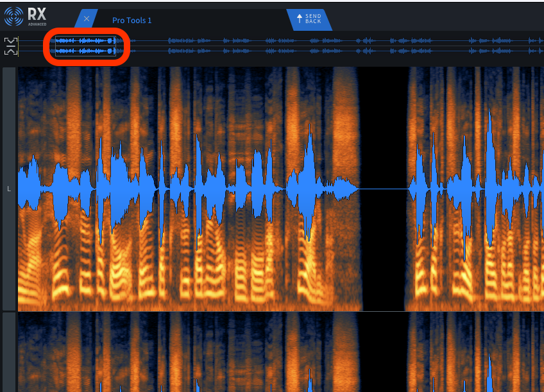Click the lower overview channel icon

[11, 51]
